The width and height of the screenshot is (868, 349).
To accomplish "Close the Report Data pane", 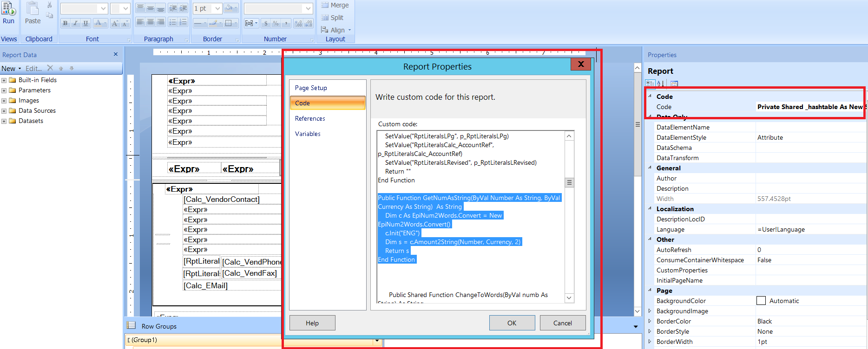I will click(116, 54).
